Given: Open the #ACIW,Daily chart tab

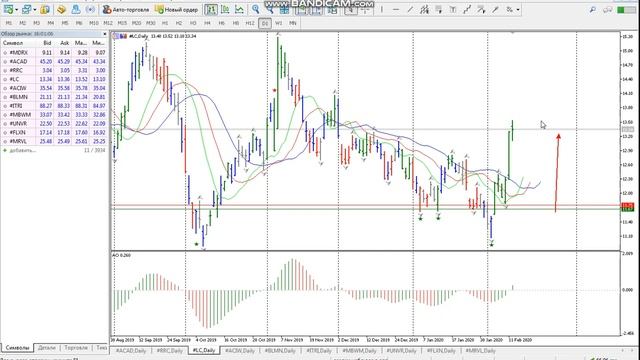Looking at the screenshot, I should pos(240,351).
